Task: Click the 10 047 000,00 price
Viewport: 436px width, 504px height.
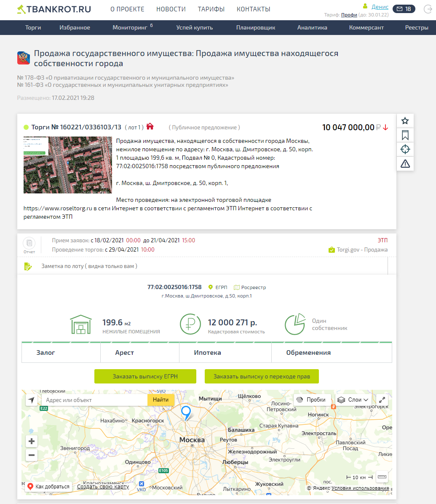Action: pos(348,128)
